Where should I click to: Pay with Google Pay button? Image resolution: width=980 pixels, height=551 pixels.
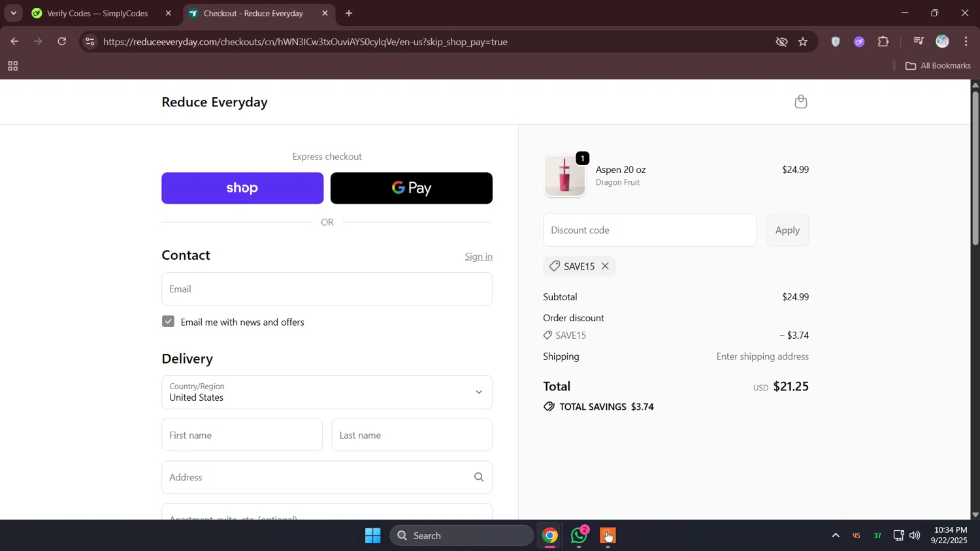click(412, 188)
